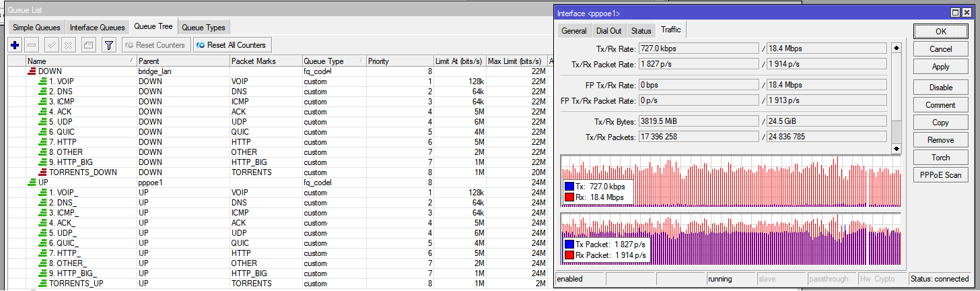Remove selected queue with minus icon

(x=32, y=45)
